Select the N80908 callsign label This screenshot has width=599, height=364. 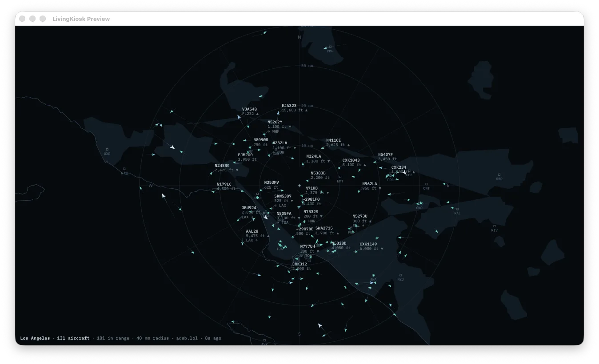click(261, 140)
